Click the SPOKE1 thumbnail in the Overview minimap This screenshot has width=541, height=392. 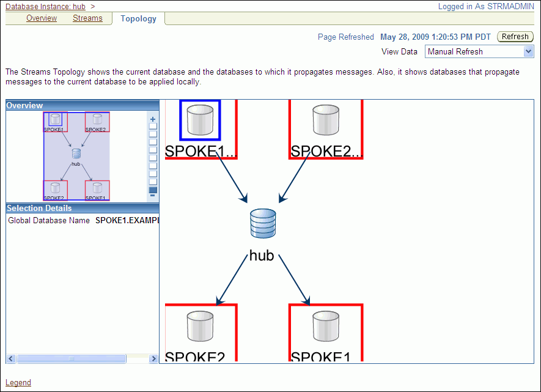click(56, 121)
